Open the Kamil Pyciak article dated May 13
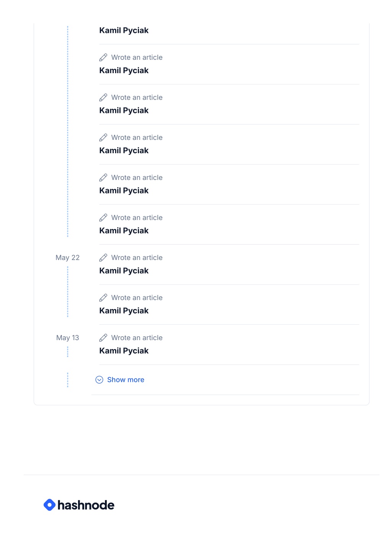Screen dimensions: 392x555 [x=124, y=351]
